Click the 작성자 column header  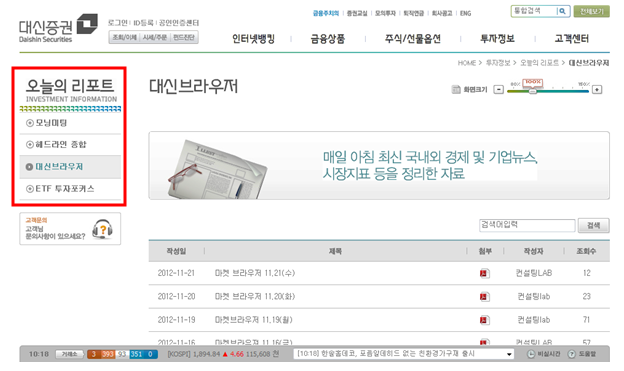point(533,251)
